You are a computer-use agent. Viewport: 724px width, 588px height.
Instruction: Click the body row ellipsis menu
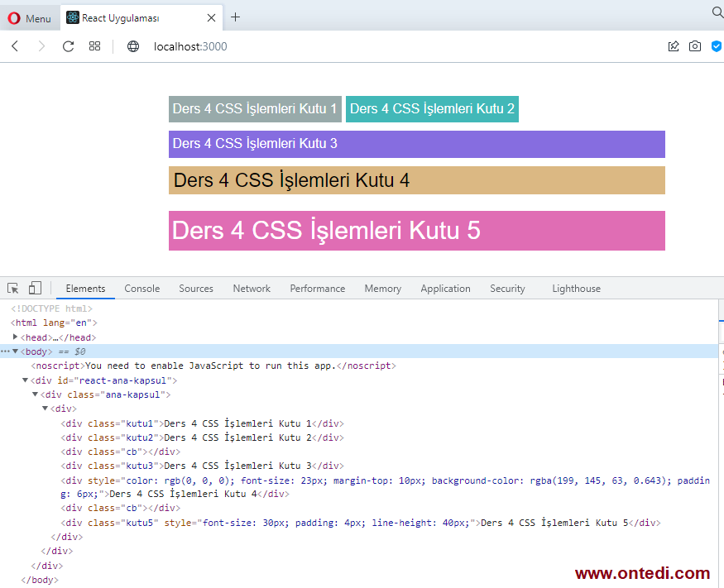[x=5, y=351]
